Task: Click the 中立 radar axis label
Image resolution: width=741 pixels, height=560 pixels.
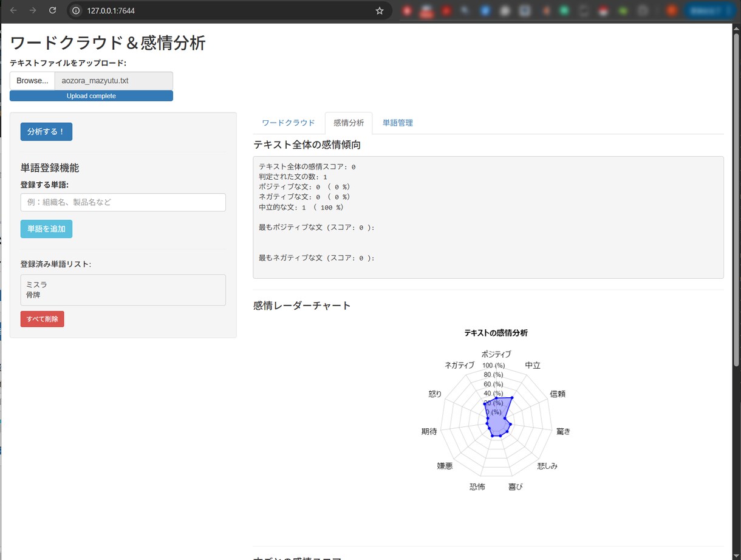Action: [x=533, y=365]
